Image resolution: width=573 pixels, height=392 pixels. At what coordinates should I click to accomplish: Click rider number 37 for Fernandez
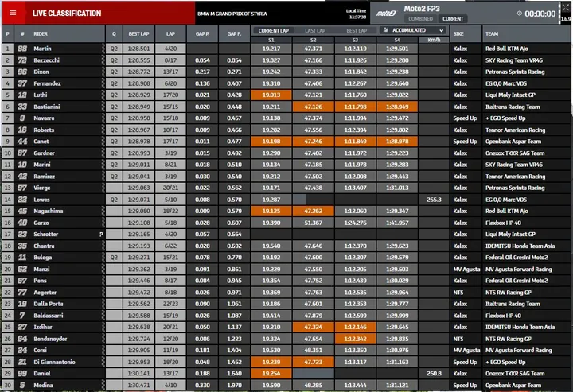click(22, 83)
